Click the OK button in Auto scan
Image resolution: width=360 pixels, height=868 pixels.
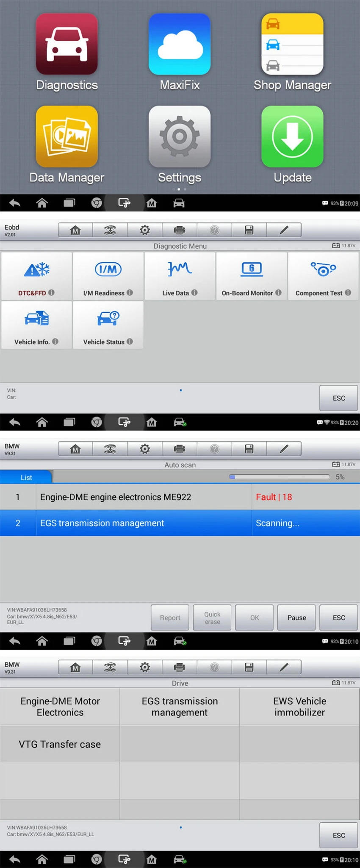point(254,618)
